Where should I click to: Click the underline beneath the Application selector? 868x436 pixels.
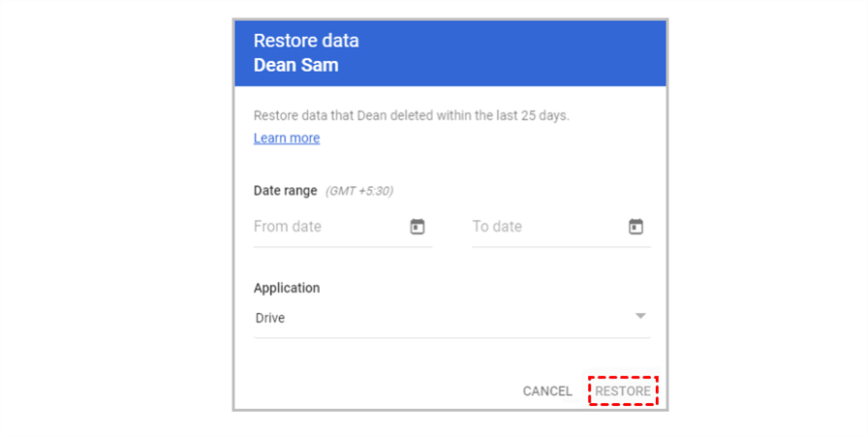click(x=451, y=338)
